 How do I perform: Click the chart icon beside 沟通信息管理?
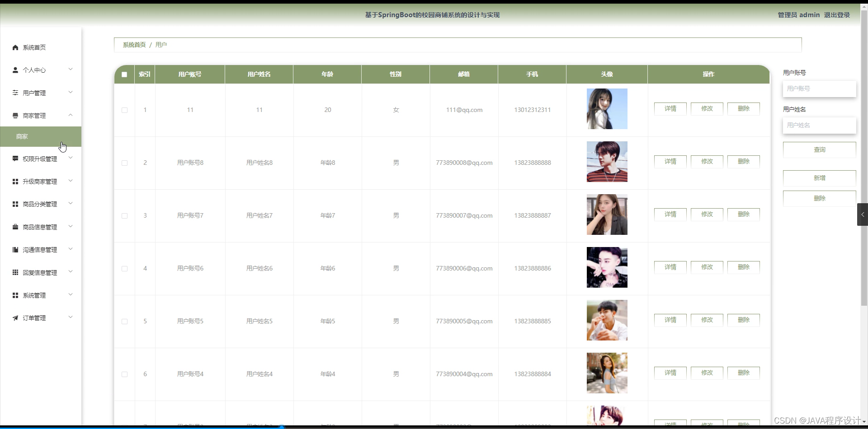(x=15, y=250)
